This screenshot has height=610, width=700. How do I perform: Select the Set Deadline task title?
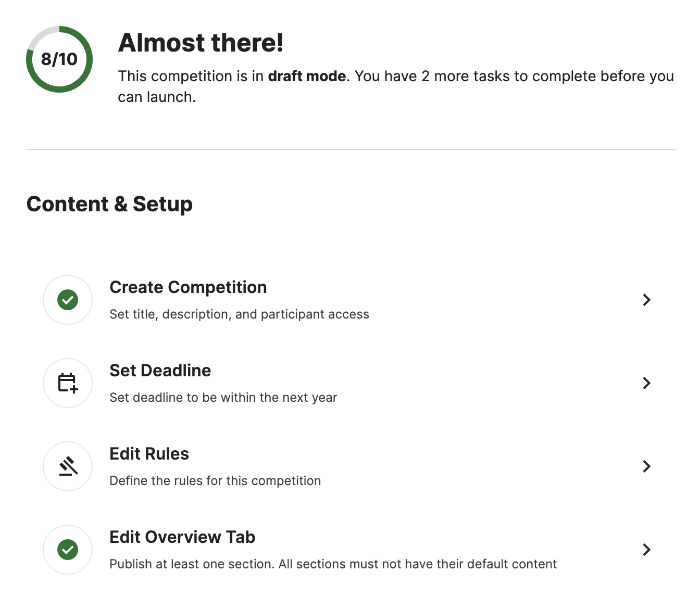pyautogui.click(x=160, y=371)
